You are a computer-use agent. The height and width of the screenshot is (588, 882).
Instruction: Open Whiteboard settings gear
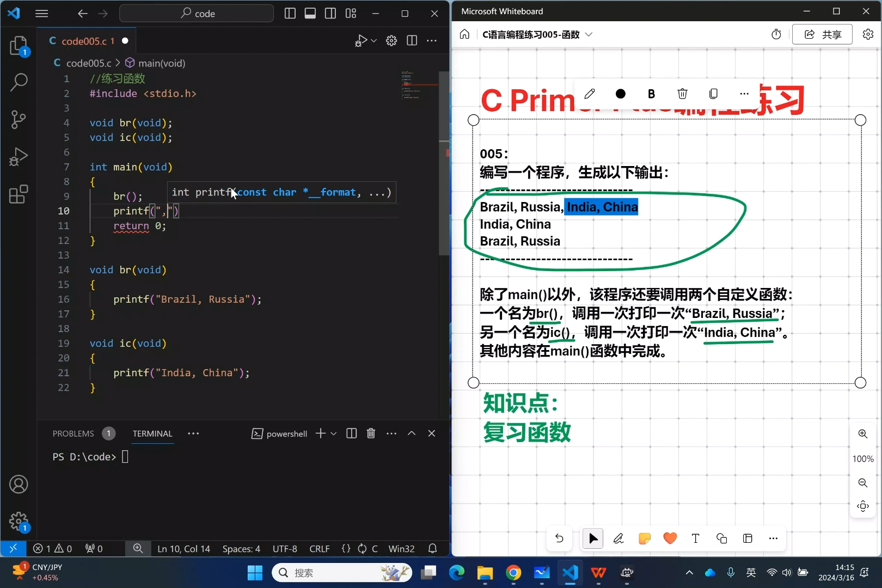coord(868,34)
